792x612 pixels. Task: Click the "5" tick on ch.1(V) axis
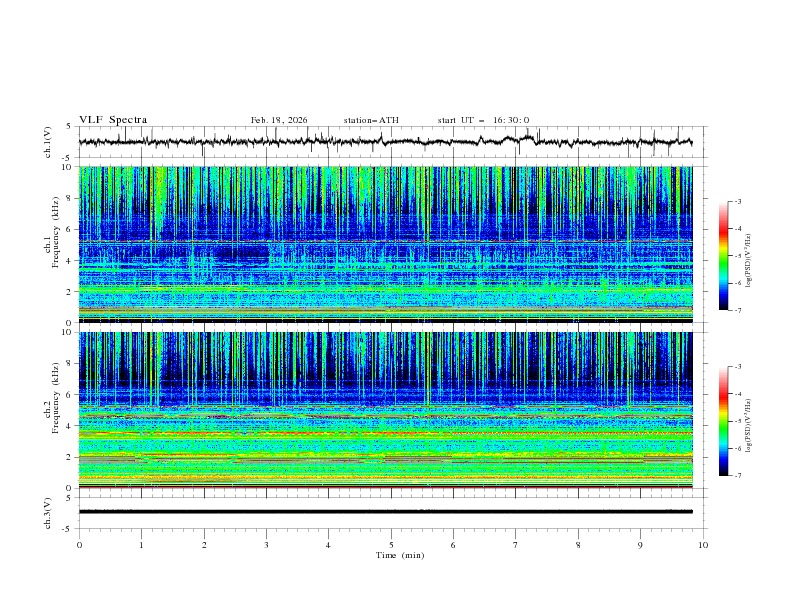click(70, 127)
